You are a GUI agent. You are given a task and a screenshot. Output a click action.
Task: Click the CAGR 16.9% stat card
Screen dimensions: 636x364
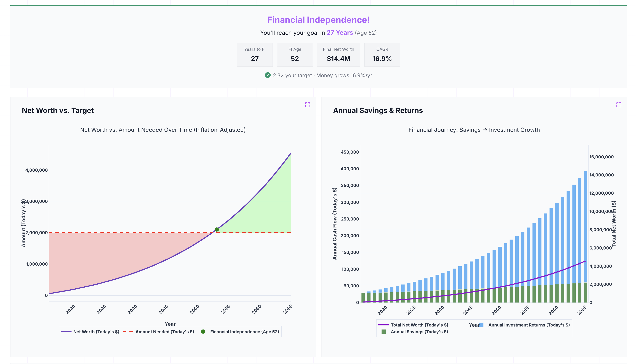click(382, 55)
